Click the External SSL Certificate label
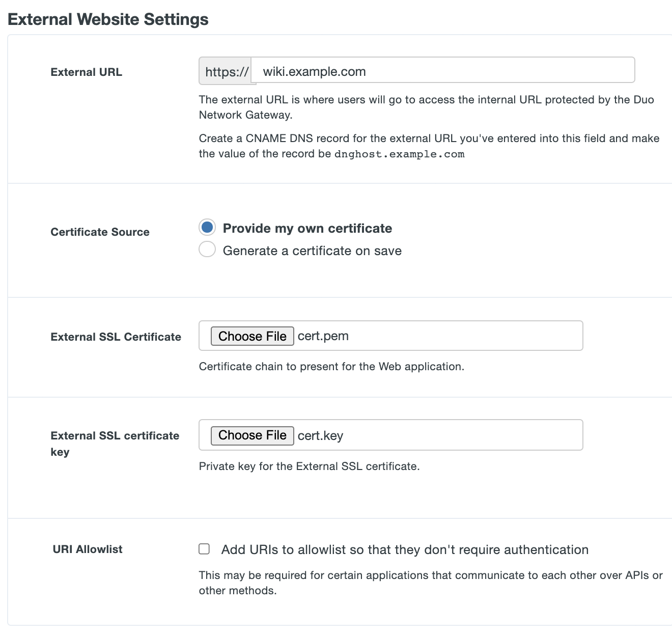The width and height of the screenshot is (672, 635). pos(116,337)
